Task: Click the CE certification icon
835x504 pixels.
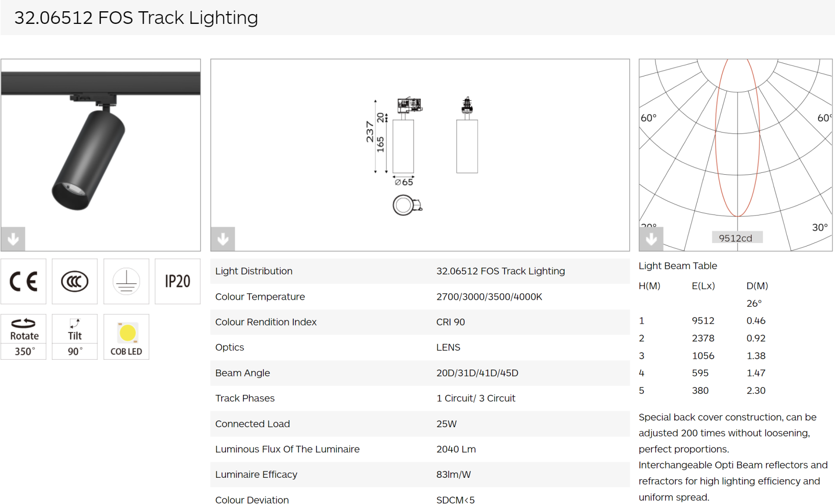Action: (23, 282)
